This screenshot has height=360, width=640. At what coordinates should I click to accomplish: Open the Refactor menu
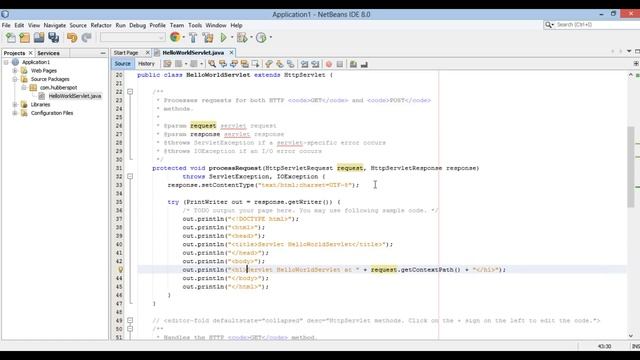click(x=101, y=25)
